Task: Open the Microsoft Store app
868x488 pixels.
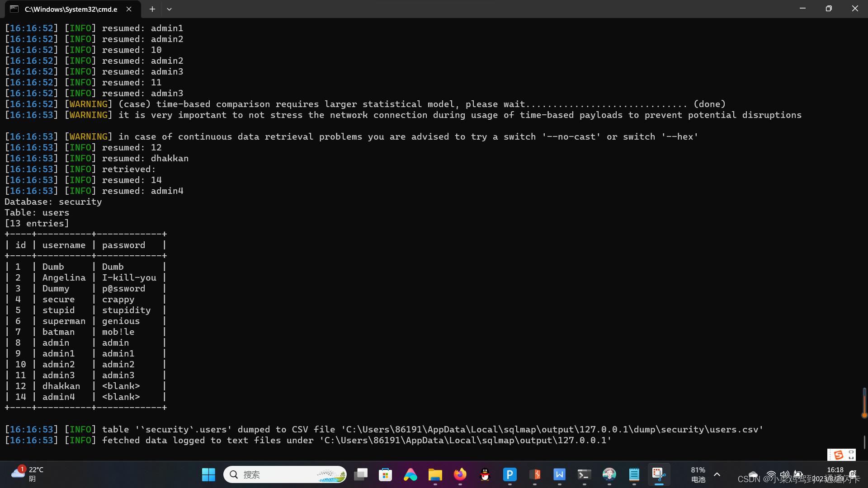Action: [x=386, y=474]
